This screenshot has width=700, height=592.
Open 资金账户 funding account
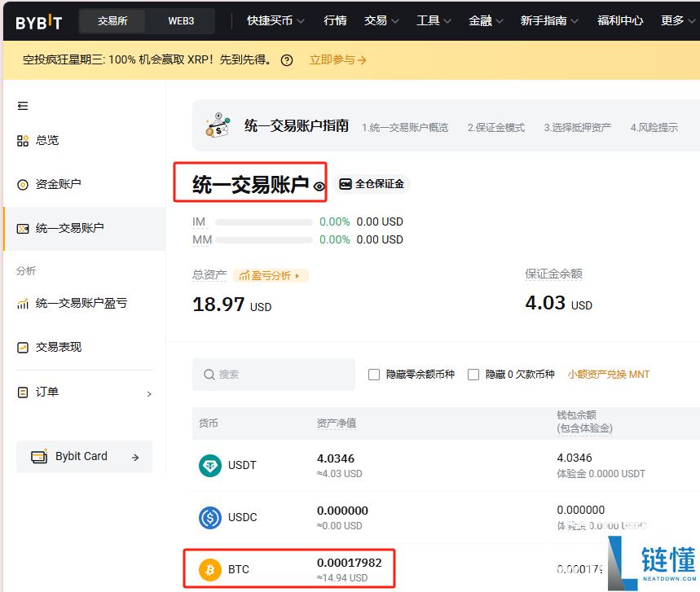[x=49, y=184]
